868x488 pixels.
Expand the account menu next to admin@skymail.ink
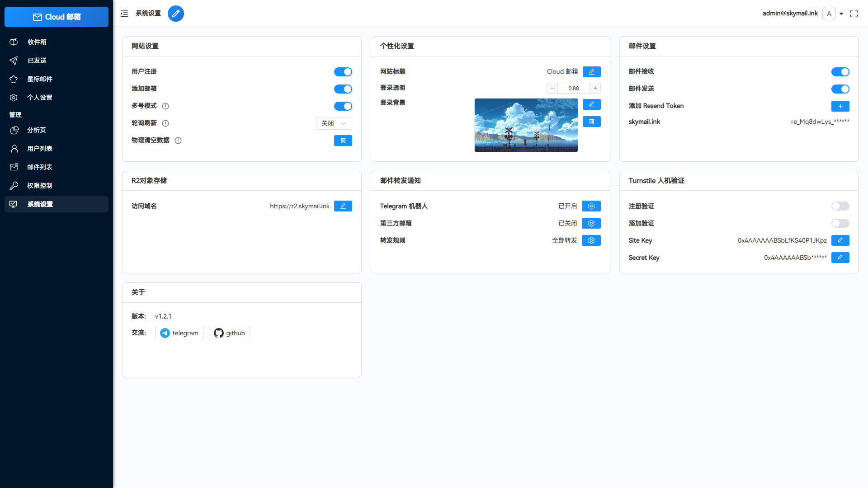(841, 14)
